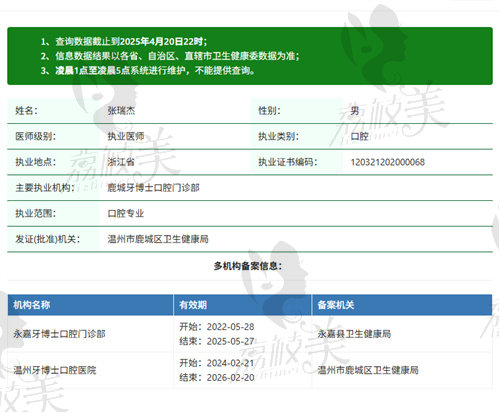Select the 温州牙博士口腔医院 table row
This screenshot has width=500, height=413.
pyautogui.click(x=250, y=370)
